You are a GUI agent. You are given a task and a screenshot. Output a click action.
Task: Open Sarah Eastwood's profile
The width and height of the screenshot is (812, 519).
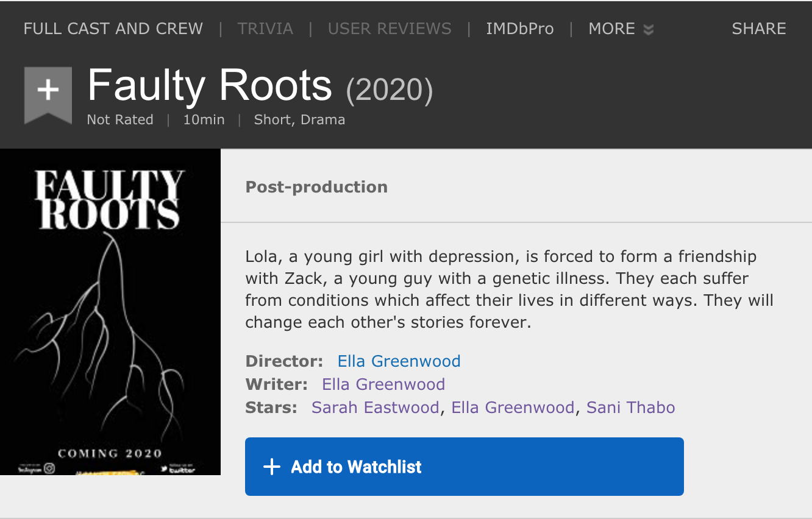tap(375, 408)
